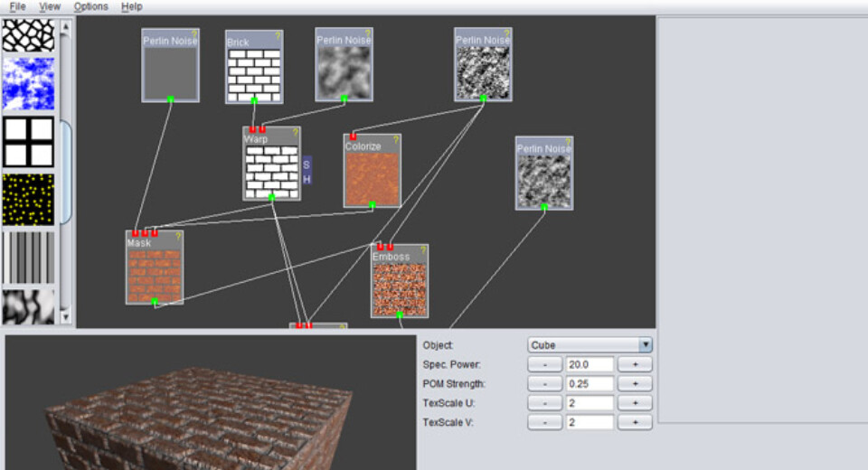Viewport: 868px width, 470px height.
Task: Select the Warp node
Action: [271, 168]
